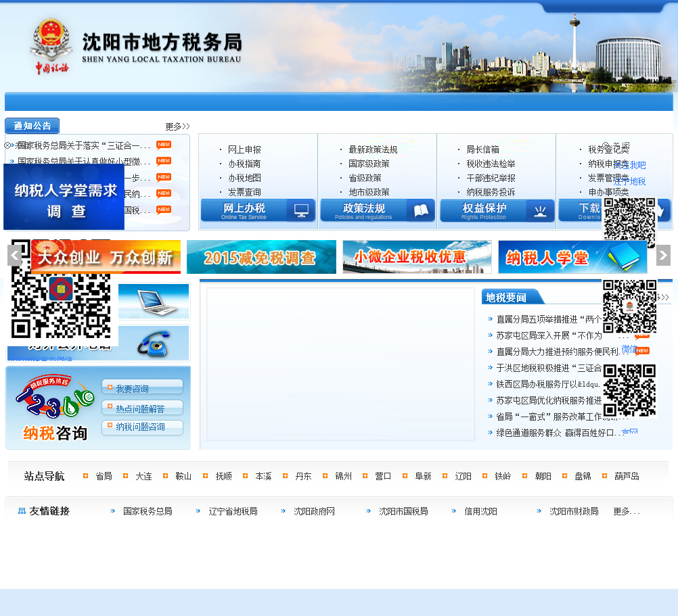Go to previous banner with left arrow
Screen dimensions: 678x616
(x=15, y=256)
